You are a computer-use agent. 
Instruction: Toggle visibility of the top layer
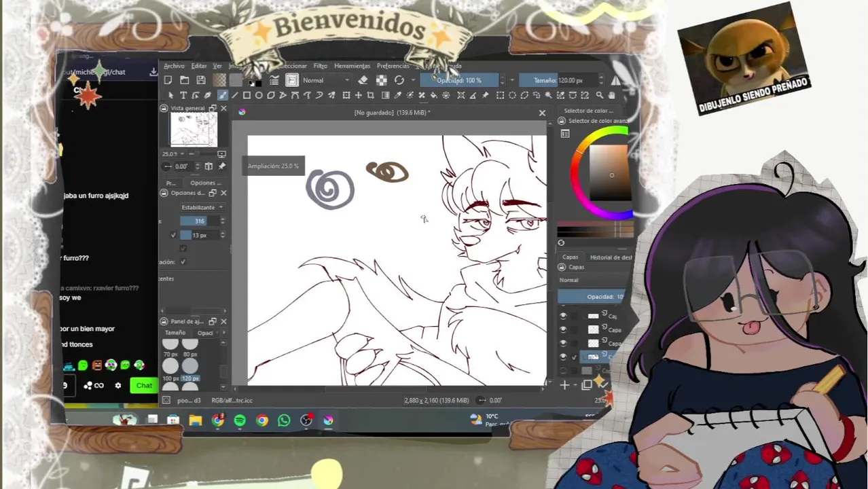[x=563, y=316]
